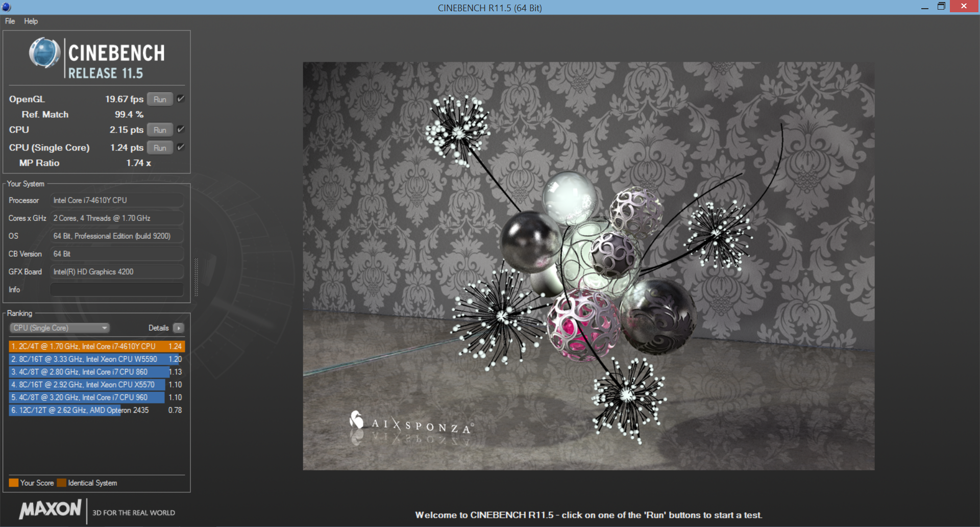Open the File menu

pyautogui.click(x=10, y=21)
